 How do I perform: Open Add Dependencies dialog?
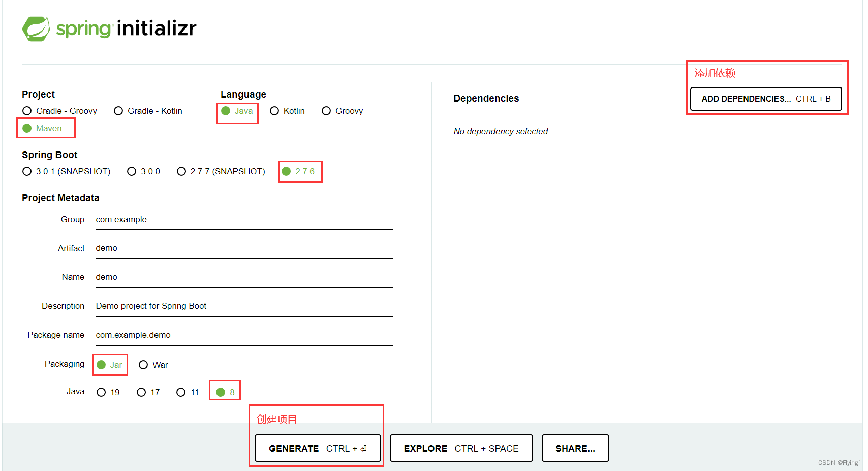click(766, 99)
